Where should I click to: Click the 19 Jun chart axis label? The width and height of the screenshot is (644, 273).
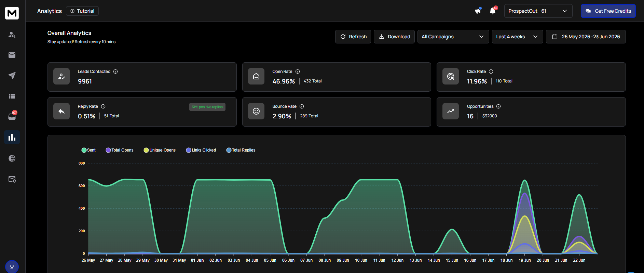524,260
